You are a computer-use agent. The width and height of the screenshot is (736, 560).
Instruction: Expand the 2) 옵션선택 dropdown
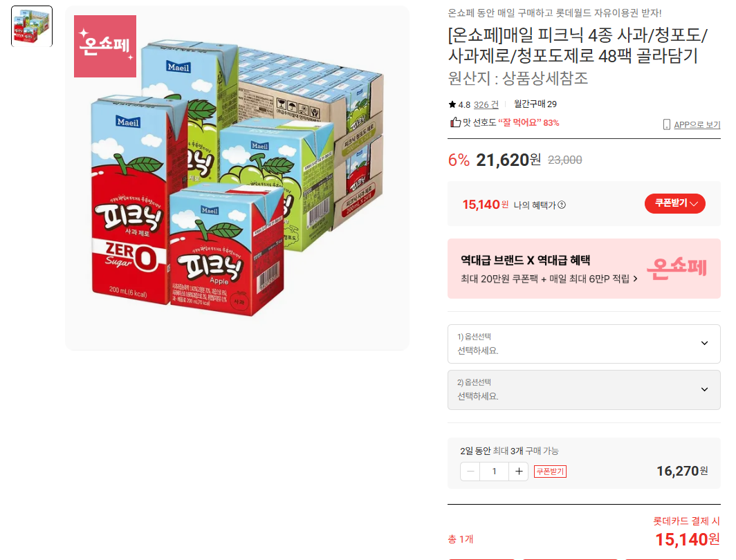584,390
